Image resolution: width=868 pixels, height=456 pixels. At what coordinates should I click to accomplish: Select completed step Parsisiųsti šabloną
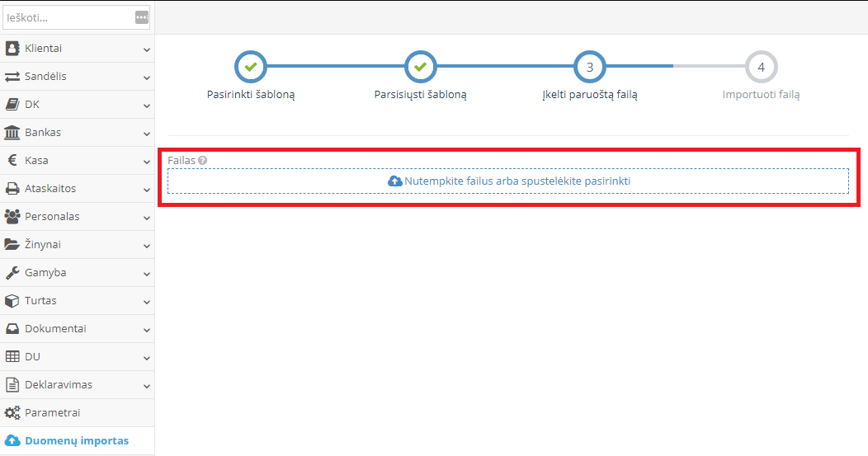coord(420,67)
